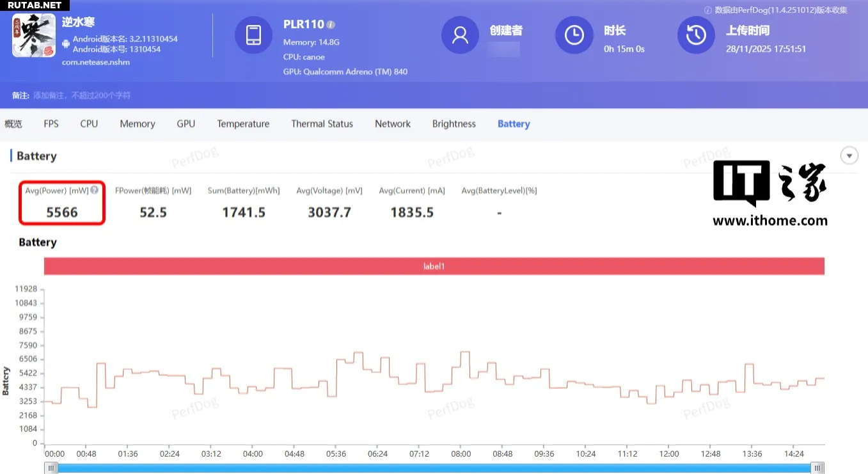Click the left timeline range slider handle
868x474 pixels.
point(51,468)
